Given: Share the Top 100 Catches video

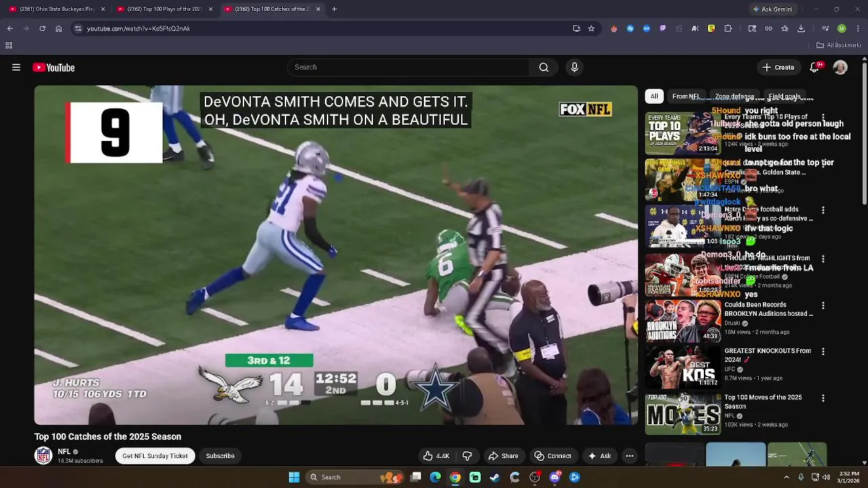Looking at the screenshot, I should (x=503, y=456).
